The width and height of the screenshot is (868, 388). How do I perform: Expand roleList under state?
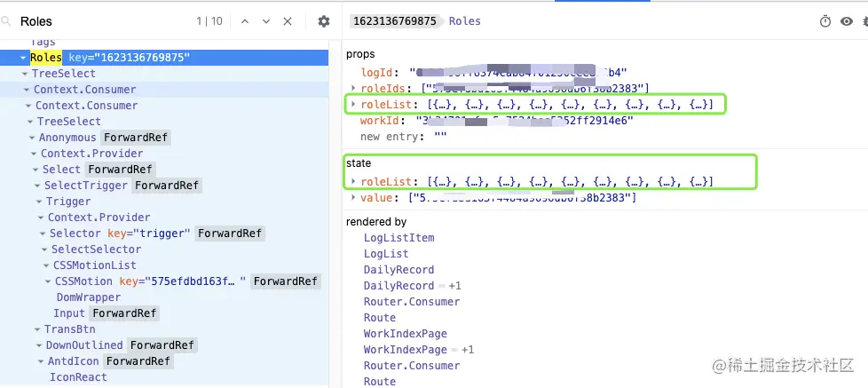353,181
